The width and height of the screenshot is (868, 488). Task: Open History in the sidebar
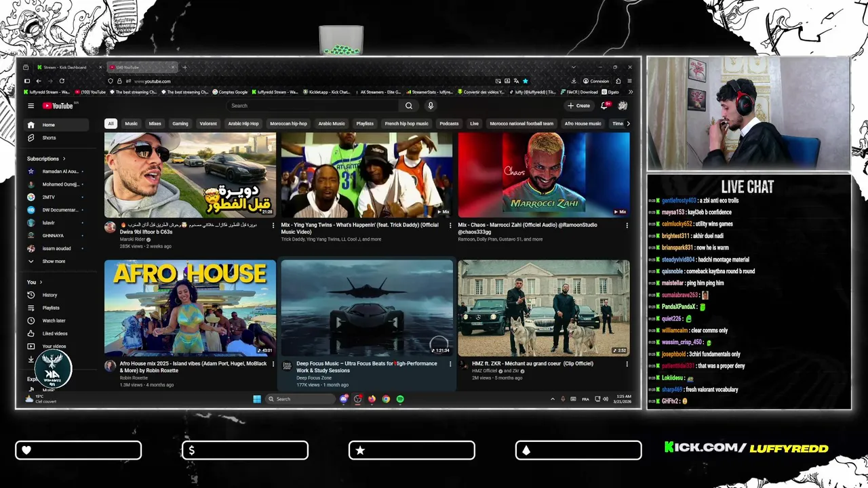pos(50,295)
